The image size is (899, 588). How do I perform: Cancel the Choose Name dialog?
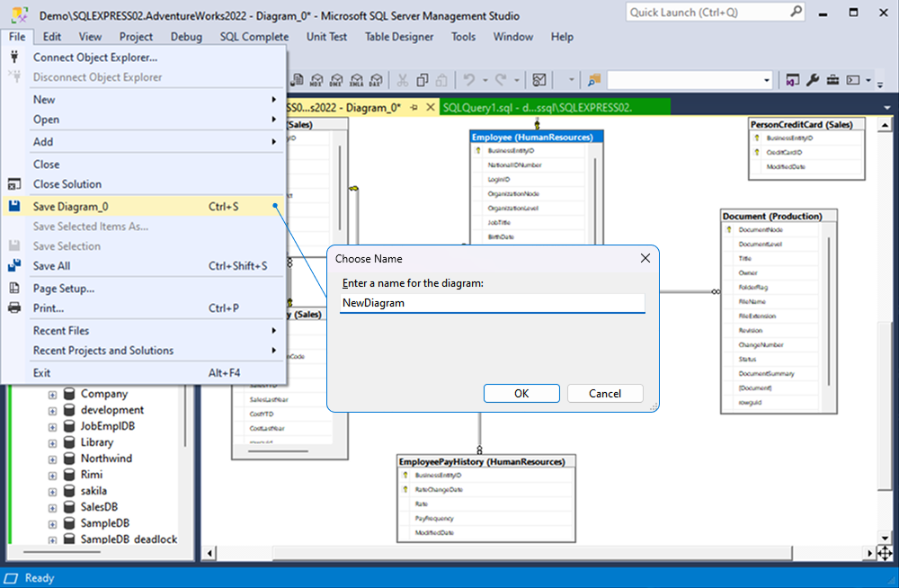[605, 393]
